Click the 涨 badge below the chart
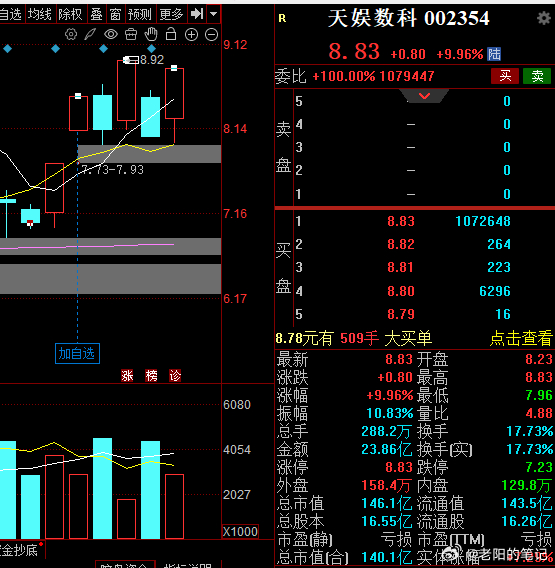 coord(127,376)
